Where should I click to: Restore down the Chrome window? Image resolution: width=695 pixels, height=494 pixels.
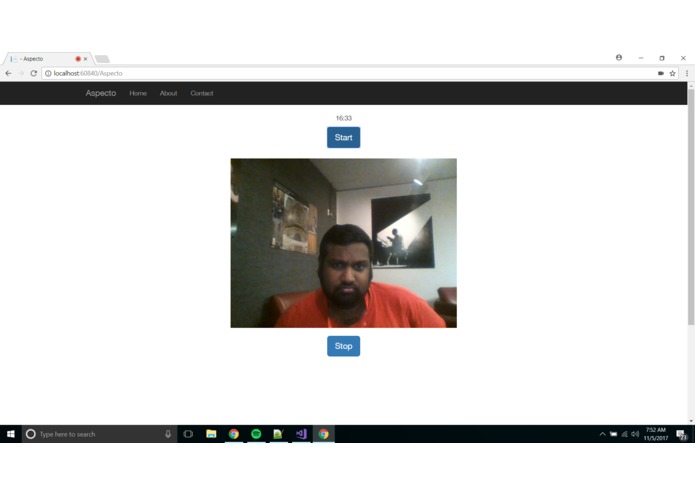[662, 58]
